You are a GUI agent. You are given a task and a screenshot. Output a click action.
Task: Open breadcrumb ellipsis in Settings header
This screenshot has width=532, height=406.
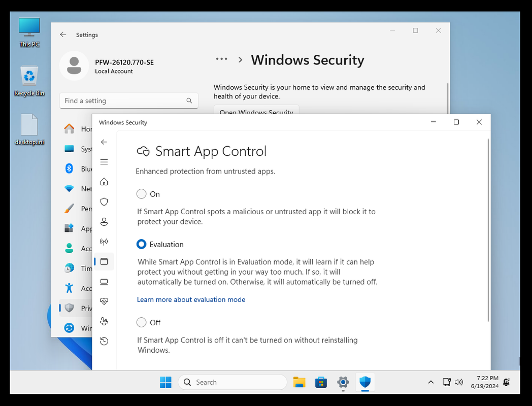coord(221,59)
